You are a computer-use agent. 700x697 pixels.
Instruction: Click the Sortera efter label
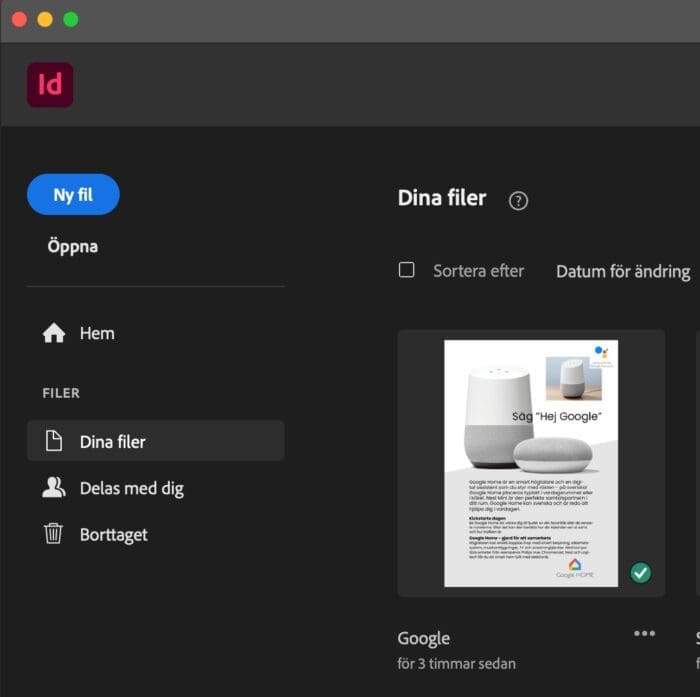[479, 271]
